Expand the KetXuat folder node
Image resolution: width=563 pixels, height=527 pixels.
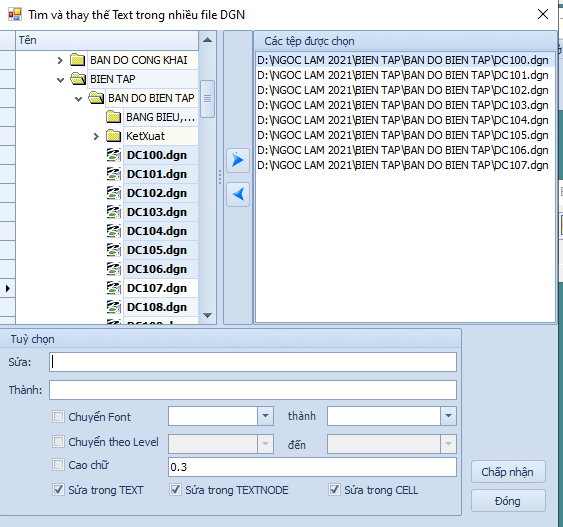tap(96, 136)
